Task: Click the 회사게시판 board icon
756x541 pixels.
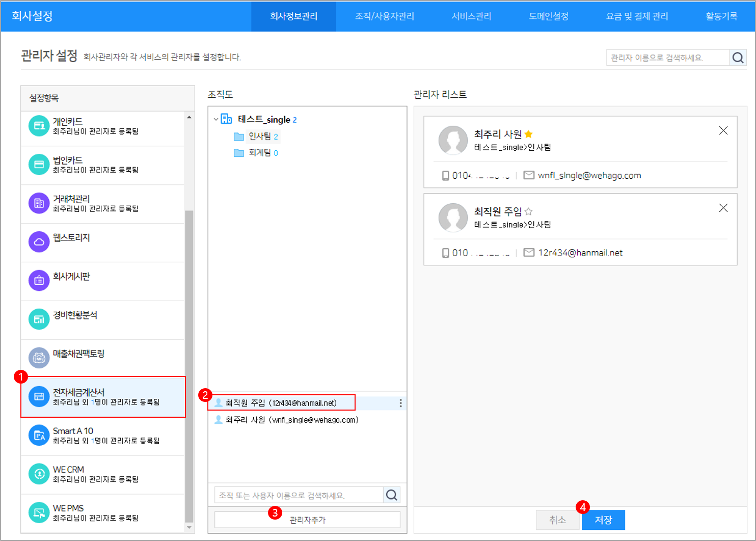Action: 39,281
